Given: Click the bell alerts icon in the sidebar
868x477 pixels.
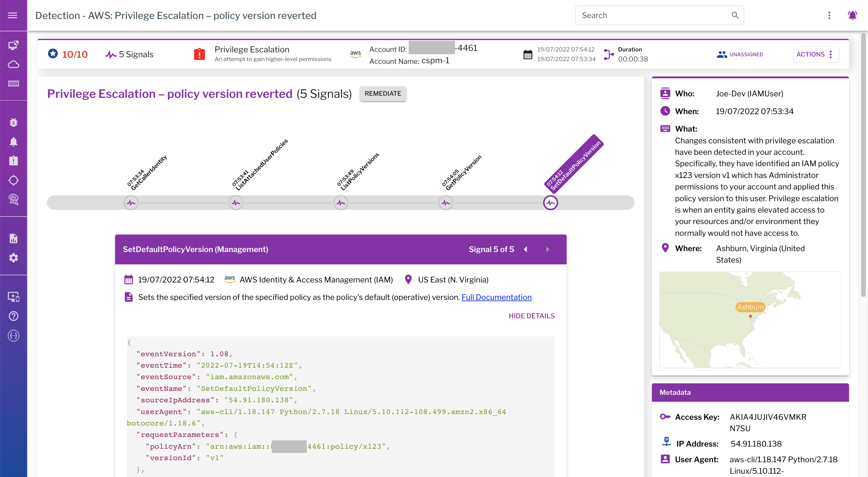Looking at the screenshot, I should (14, 142).
